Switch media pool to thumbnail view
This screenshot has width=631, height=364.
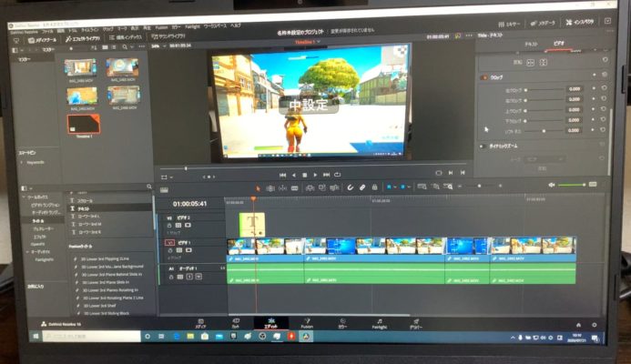tap(105, 47)
